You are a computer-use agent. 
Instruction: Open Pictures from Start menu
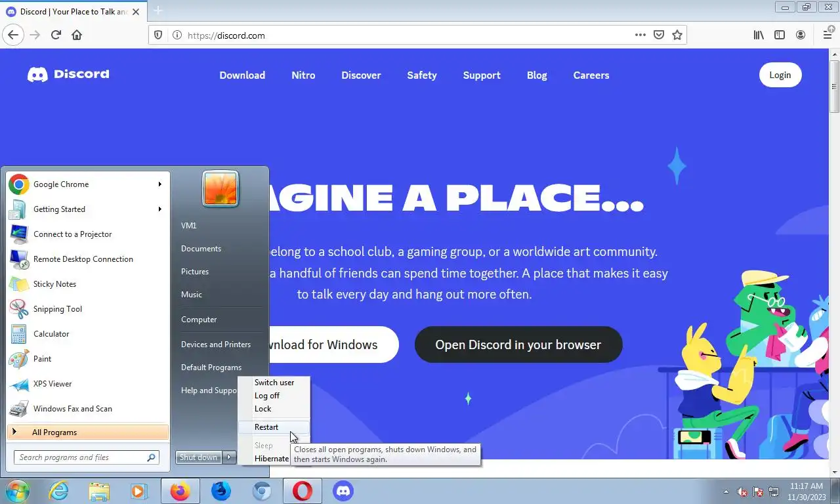[195, 272]
